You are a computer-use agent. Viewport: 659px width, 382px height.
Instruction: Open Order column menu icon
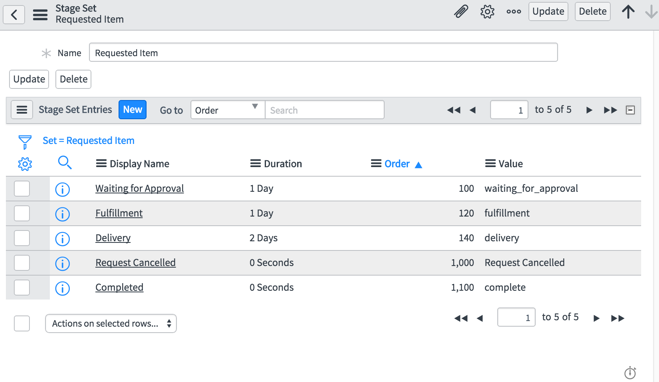pos(376,163)
